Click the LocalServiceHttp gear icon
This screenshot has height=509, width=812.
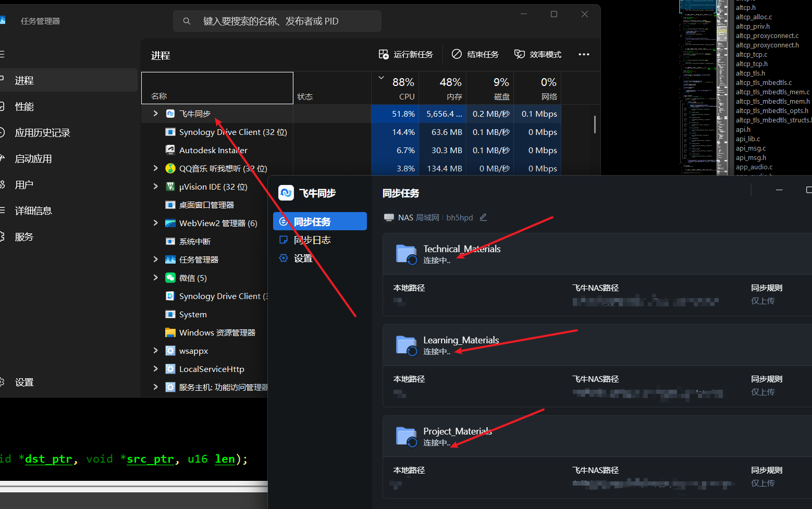[170, 369]
